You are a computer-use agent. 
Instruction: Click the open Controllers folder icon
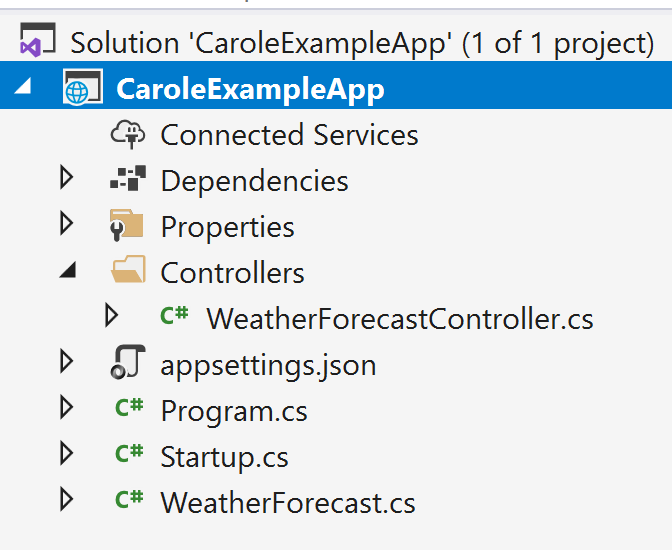click(128, 269)
